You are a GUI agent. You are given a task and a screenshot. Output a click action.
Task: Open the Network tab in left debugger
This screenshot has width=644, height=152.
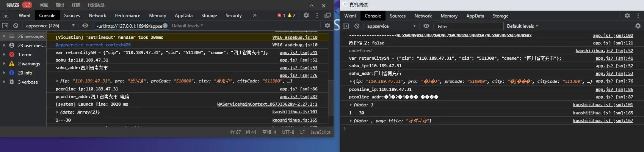click(x=97, y=16)
